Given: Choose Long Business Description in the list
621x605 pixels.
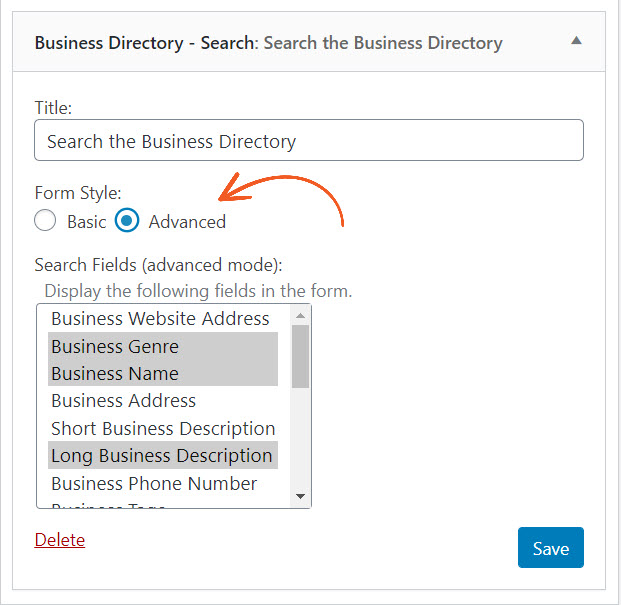Looking at the screenshot, I should click(163, 456).
